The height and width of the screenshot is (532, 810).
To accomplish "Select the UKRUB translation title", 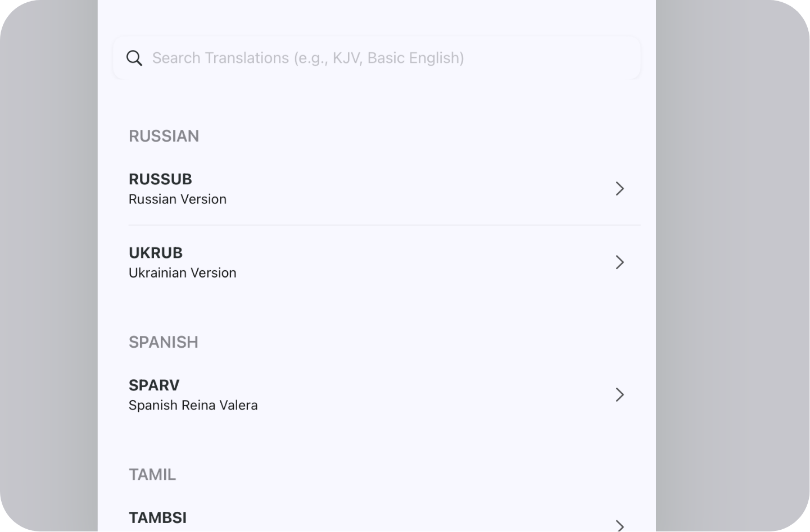I will coord(156,253).
